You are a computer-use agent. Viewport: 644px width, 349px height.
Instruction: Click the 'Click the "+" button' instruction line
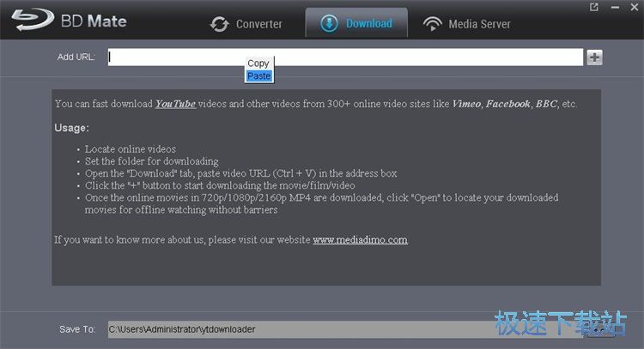(x=220, y=185)
